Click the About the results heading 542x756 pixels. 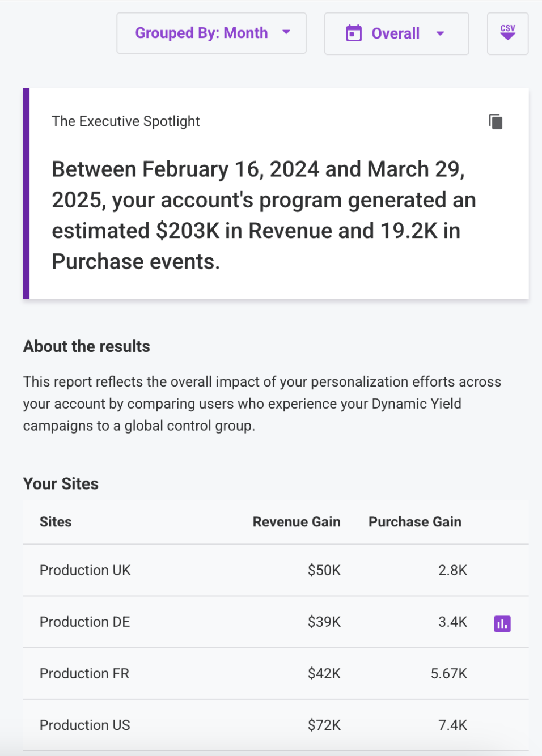(x=87, y=346)
